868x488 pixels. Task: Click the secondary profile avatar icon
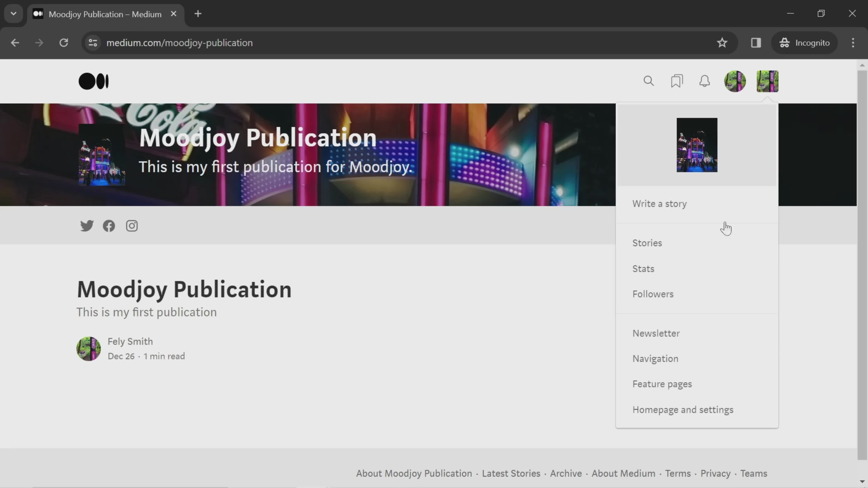click(x=769, y=81)
